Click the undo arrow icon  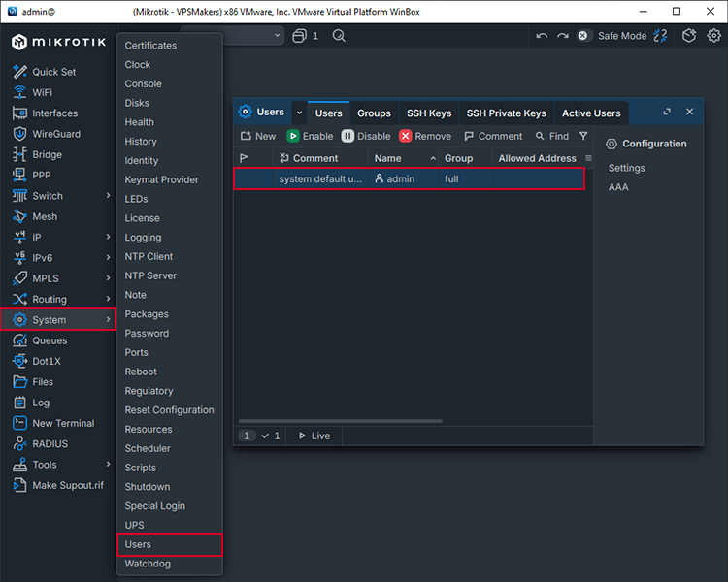coord(542,36)
